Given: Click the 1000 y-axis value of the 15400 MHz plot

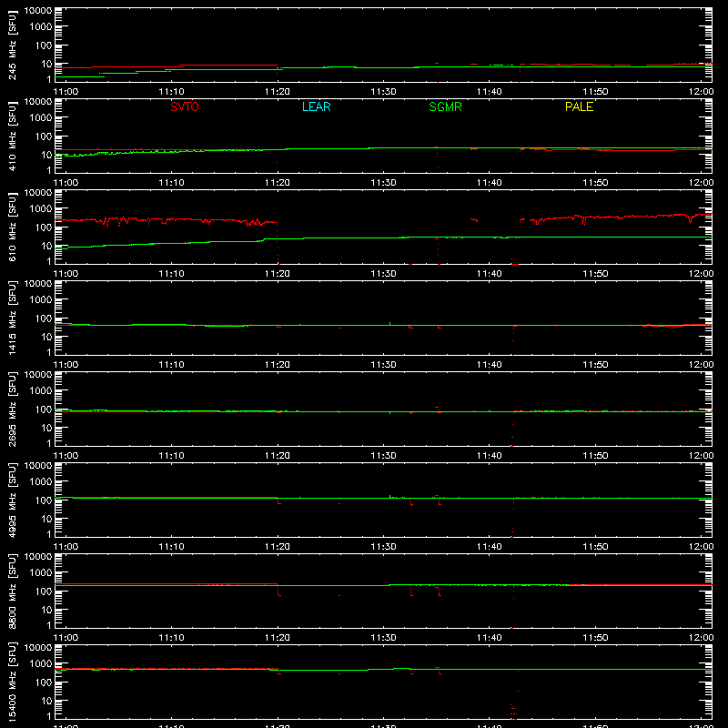Looking at the screenshot, I should (41, 663).
